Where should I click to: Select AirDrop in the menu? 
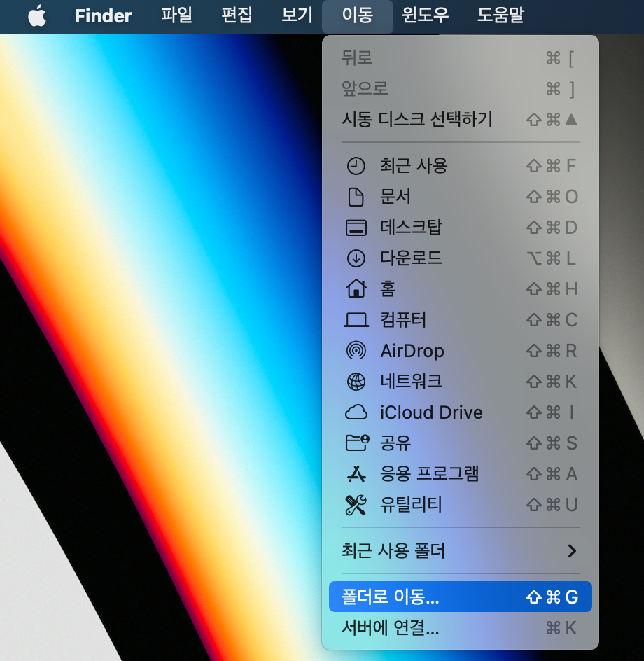tap(460, 351)
